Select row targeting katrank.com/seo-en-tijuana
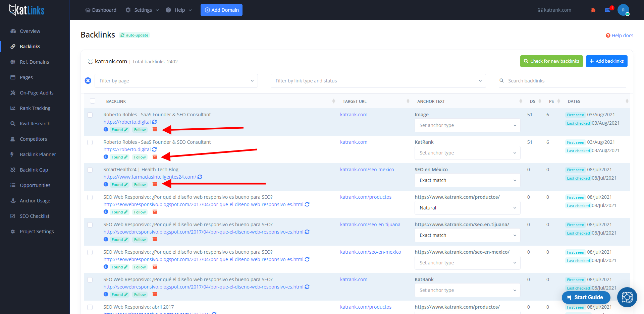The height and width of the screenshot is (314, 644). point(90,225)
